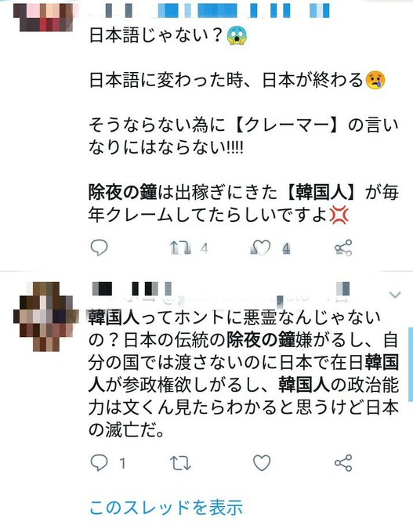Viewport: 413px width, 532px height.
Task: Like the tweet ending with 日本の滅亡だ
Action: [x=262, y=463]
